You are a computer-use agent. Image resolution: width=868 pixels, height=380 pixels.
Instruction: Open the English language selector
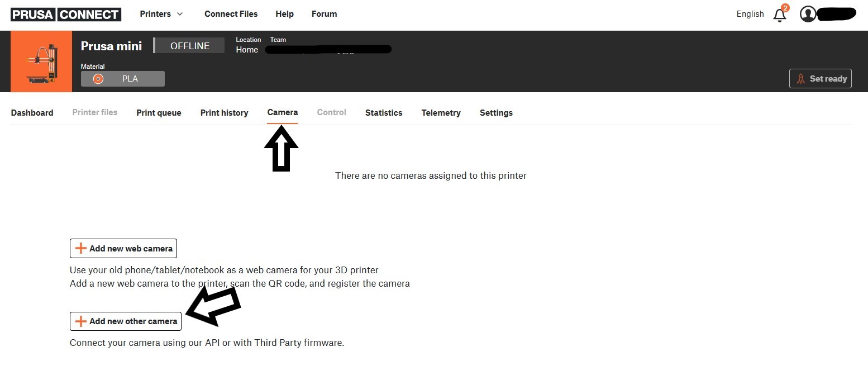click(750, 14)
